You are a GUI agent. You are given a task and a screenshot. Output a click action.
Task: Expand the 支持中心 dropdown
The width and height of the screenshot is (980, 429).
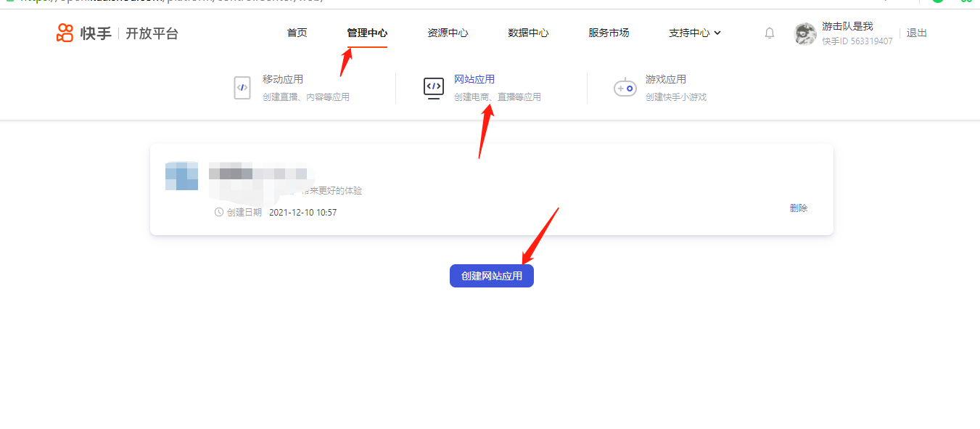coord(695,33)
